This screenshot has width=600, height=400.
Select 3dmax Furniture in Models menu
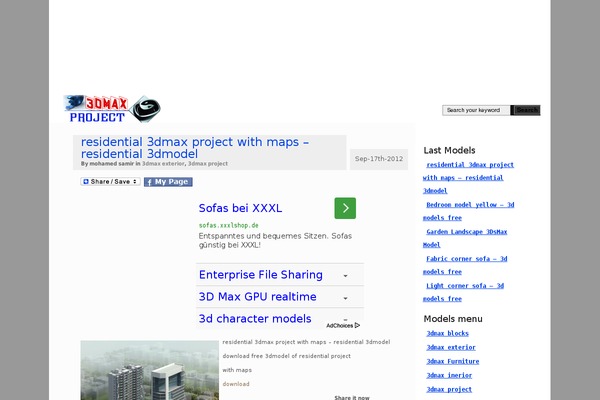[x=453, y=361]
